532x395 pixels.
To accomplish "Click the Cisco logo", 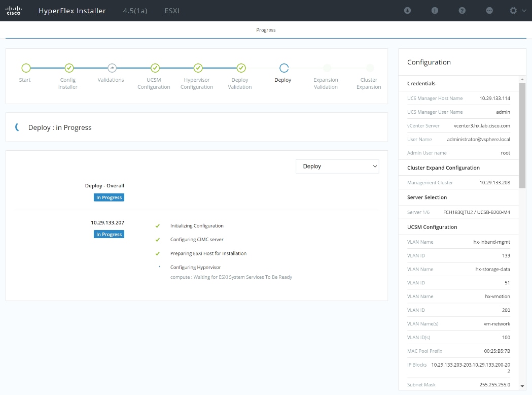I will click(x=14, y=11).
